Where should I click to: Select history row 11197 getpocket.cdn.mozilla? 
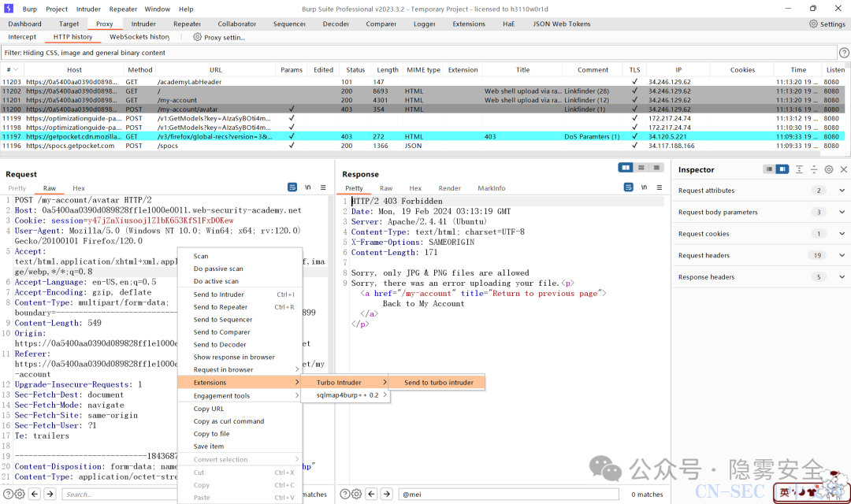click(x=423, y=137)
